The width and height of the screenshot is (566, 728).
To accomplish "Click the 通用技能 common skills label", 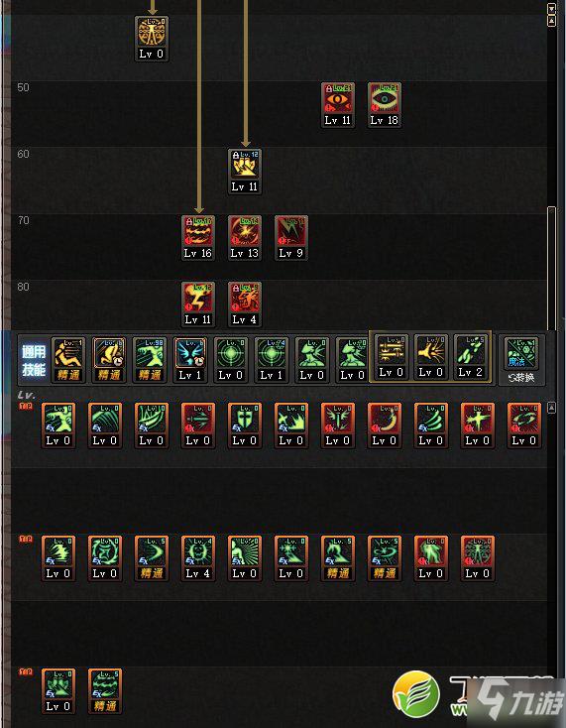I will click(x=34, y=361).
